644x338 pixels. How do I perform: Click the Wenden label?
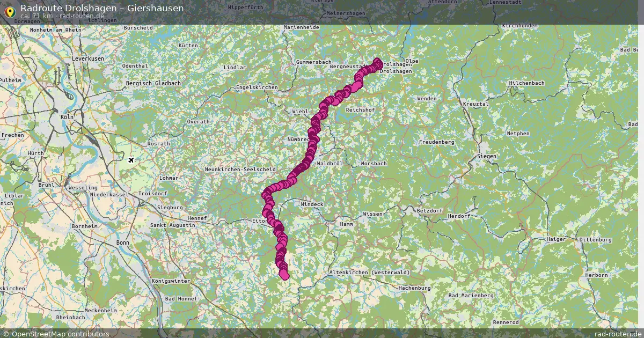click(427, 99)
